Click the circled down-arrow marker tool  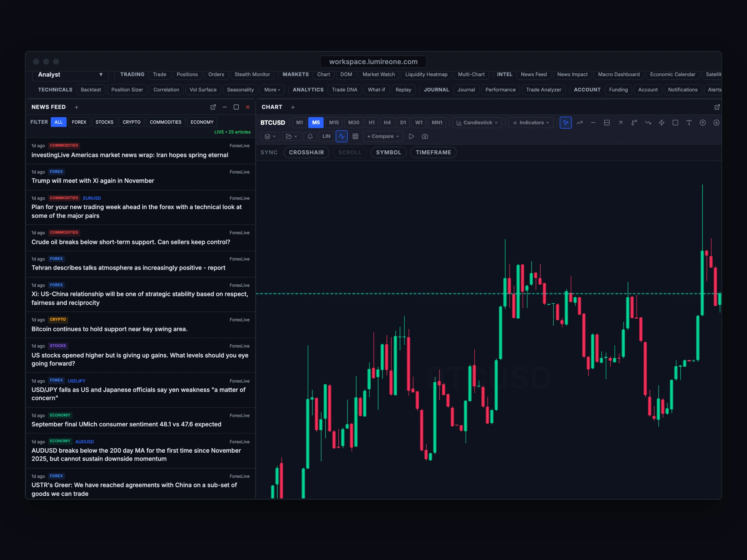(716, 123)
